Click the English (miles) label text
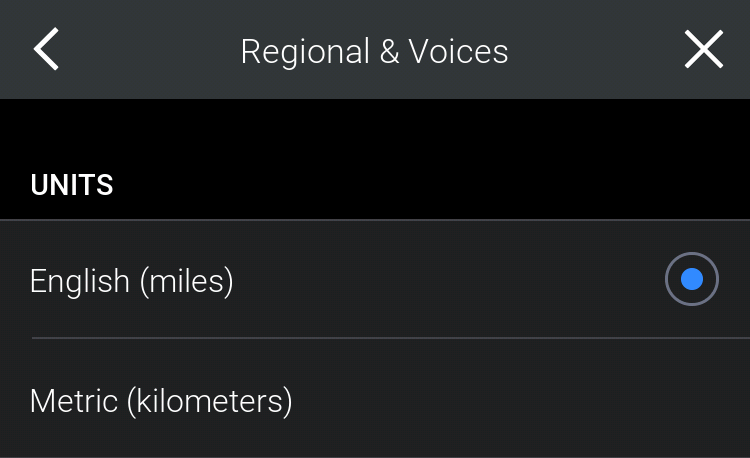This screenshot has width=750, height=458. pyautogui.click(x=131, y=281)
